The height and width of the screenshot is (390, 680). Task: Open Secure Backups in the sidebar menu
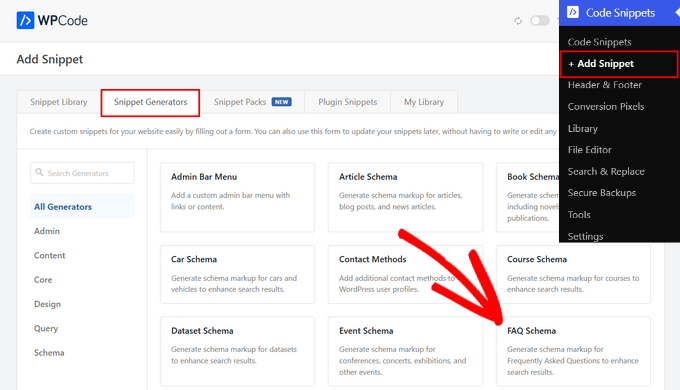(x=602, y=193)
